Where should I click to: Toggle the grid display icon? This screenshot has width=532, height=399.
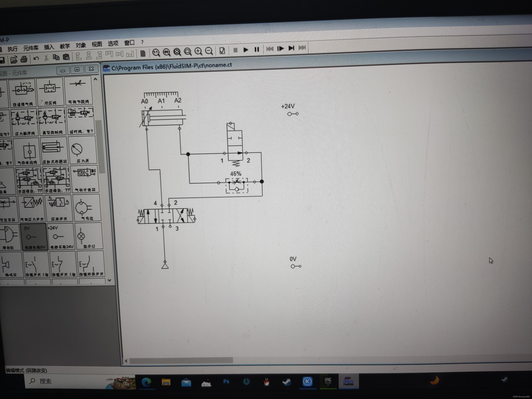coord(143,53)
